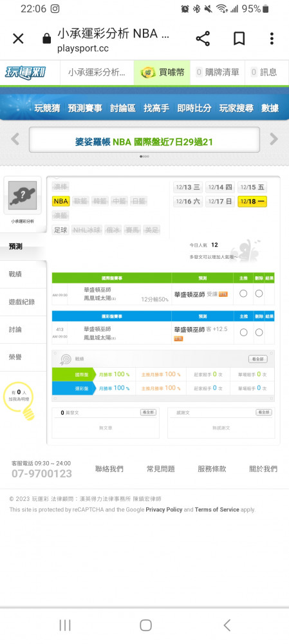Open 即時比分 in navigation menu
Screen dimensions: 289x644
point(194,108)
